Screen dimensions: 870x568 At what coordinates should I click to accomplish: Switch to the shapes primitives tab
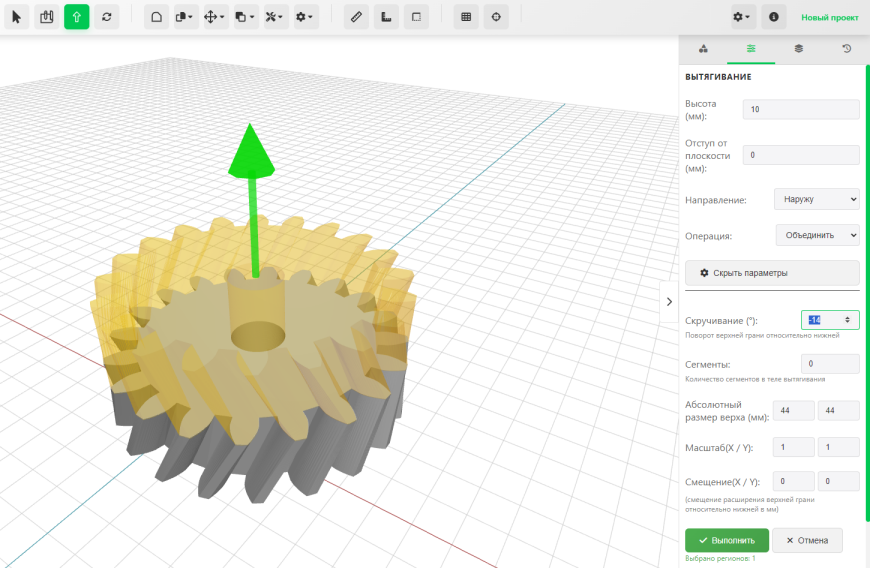point(703,49)
